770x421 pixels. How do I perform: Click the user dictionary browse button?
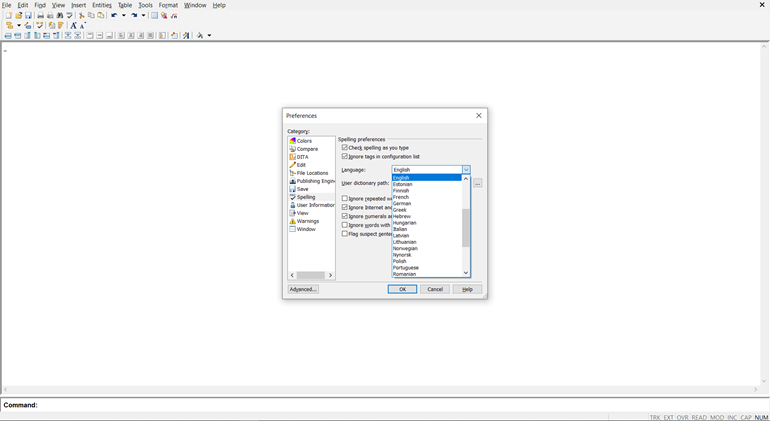click(477, 183)
